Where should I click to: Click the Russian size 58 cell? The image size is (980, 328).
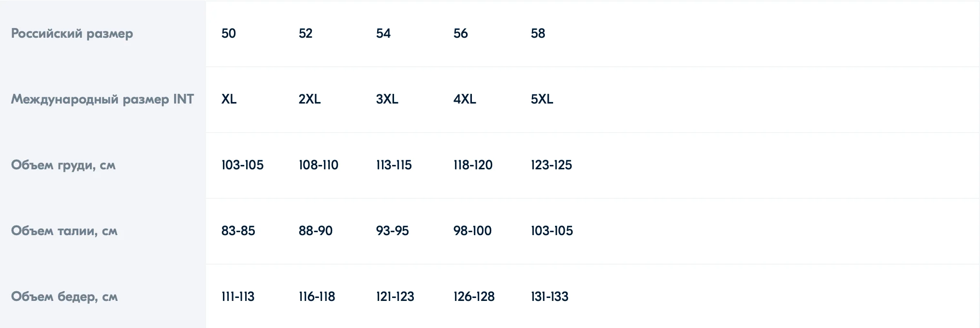[x=538, y=33]
